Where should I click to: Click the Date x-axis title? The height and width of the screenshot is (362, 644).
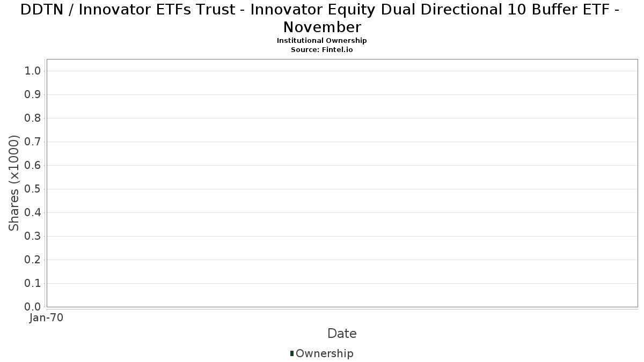[x=342, y=334]
